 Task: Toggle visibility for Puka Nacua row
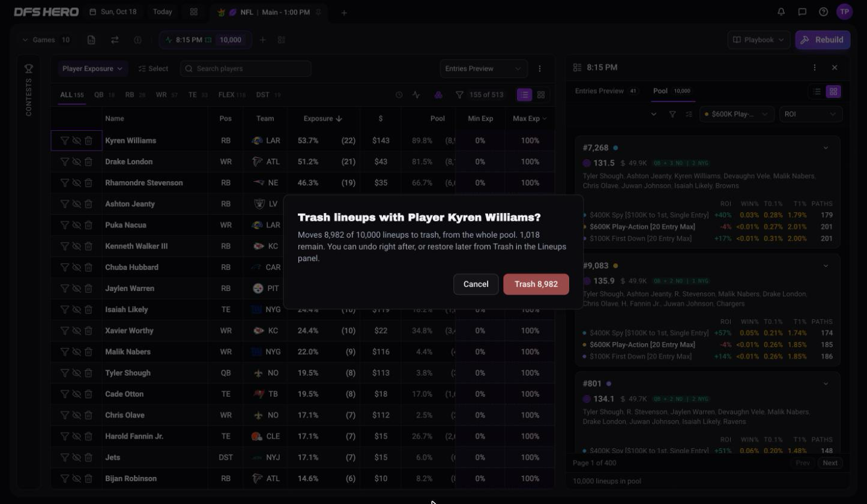[x=76, y=225]
